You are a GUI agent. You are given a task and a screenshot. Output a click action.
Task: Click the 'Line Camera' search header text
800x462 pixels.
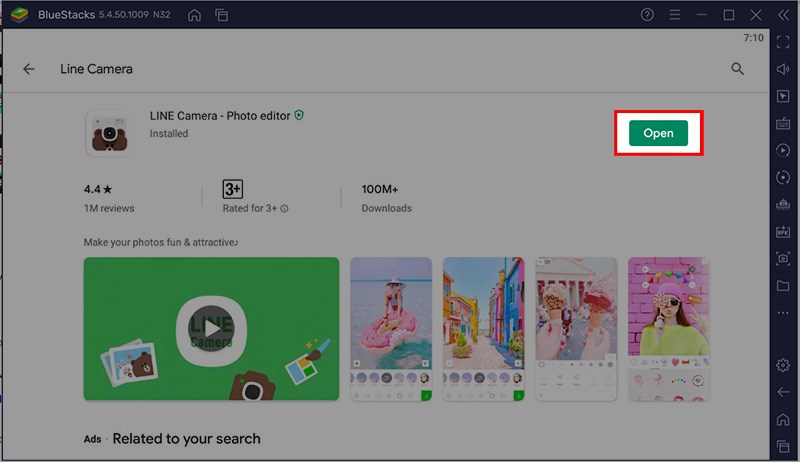[96, 69]
